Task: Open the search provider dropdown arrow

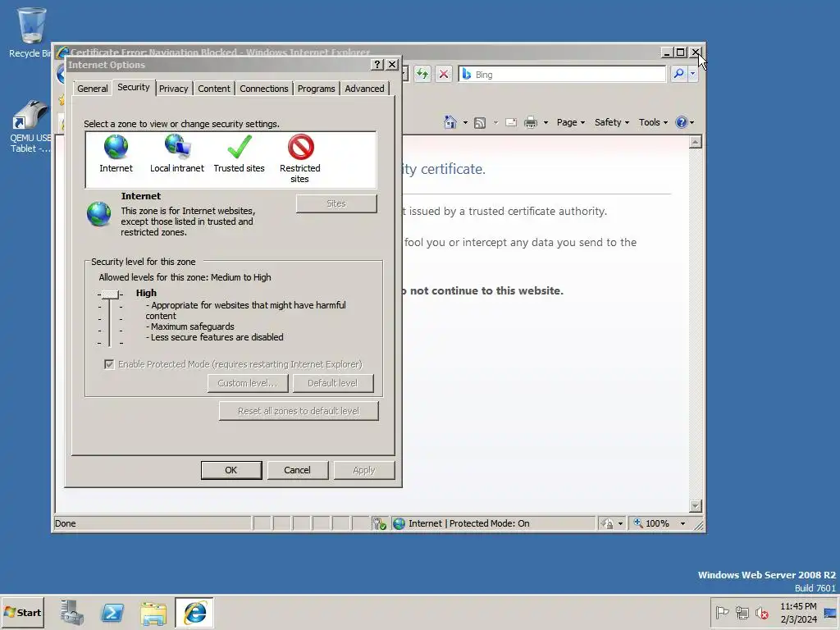Action: [692, 74]
